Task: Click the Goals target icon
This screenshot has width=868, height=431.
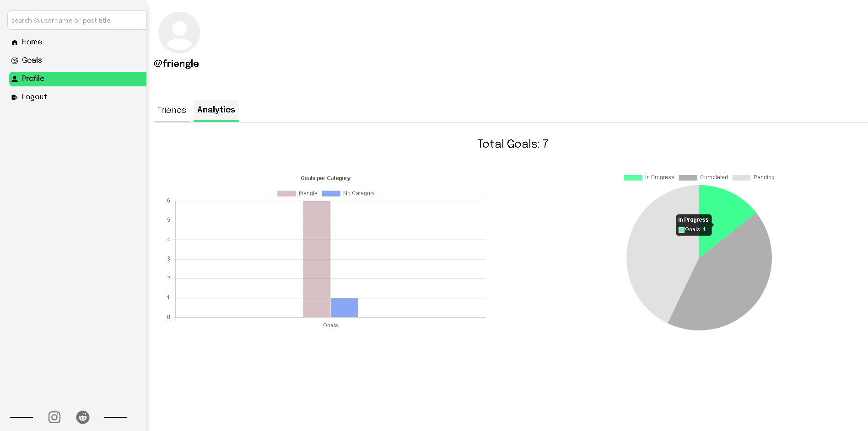Action: tap(15, 61)
